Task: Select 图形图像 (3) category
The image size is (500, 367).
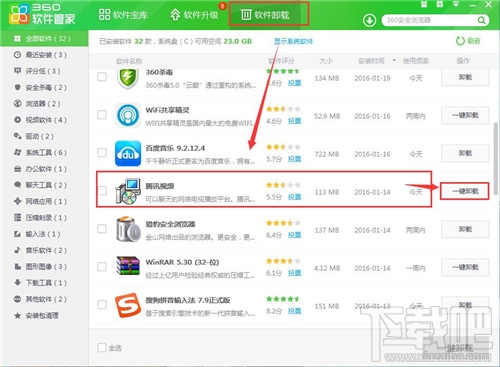Action: tap(44, 266)
